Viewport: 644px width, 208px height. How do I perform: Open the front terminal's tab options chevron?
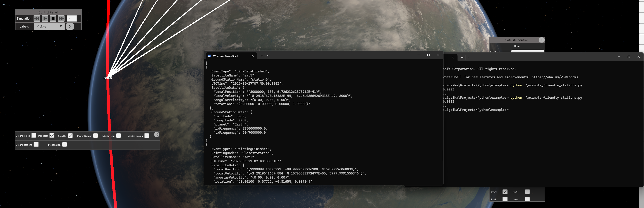pyautogui.click(x=268, y=56)
